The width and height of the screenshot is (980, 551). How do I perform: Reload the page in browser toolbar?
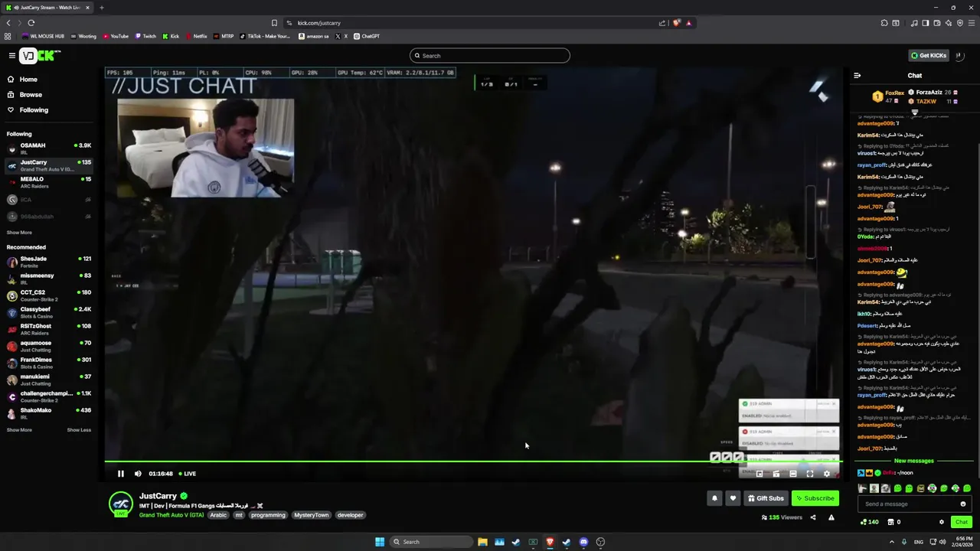click(x=31, y=23)
